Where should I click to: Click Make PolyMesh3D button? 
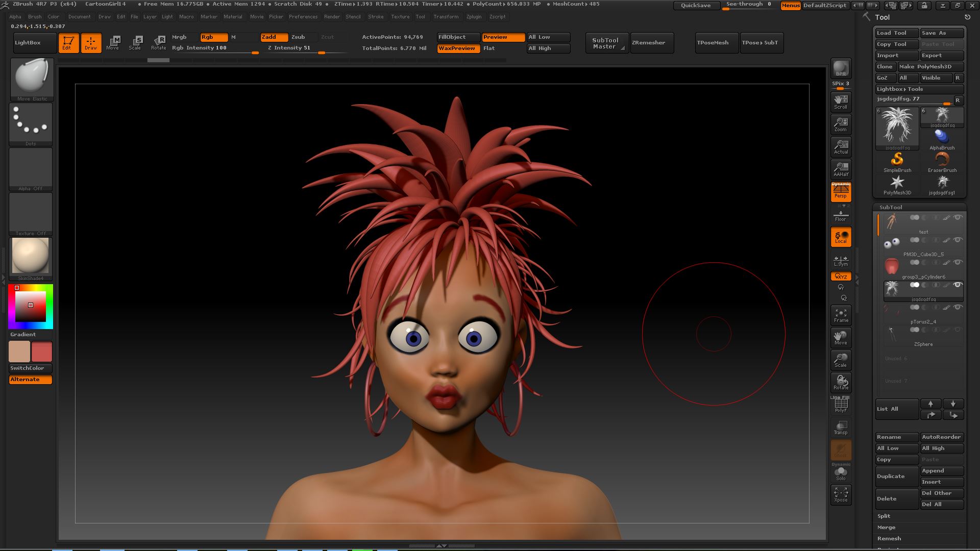pyautogui.click(x=931, y=67)
